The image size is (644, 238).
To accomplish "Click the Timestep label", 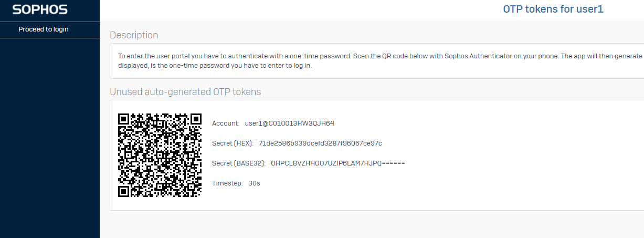I will tap(227, 183).
